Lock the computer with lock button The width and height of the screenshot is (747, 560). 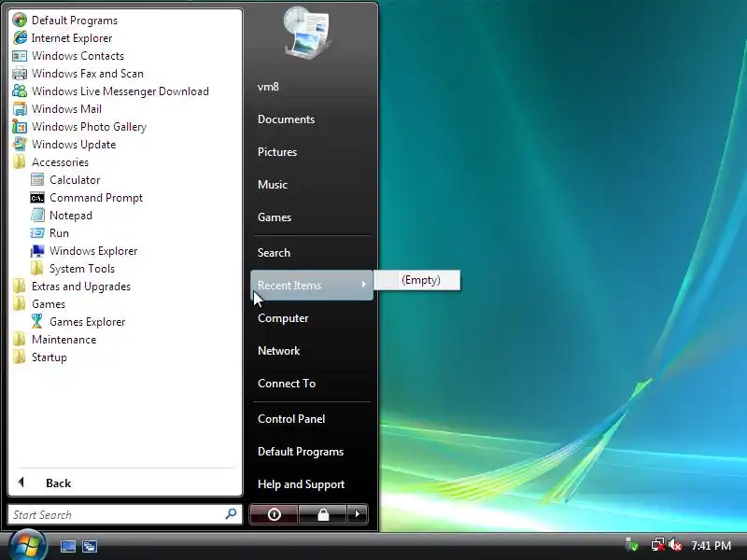coord(323,514)
